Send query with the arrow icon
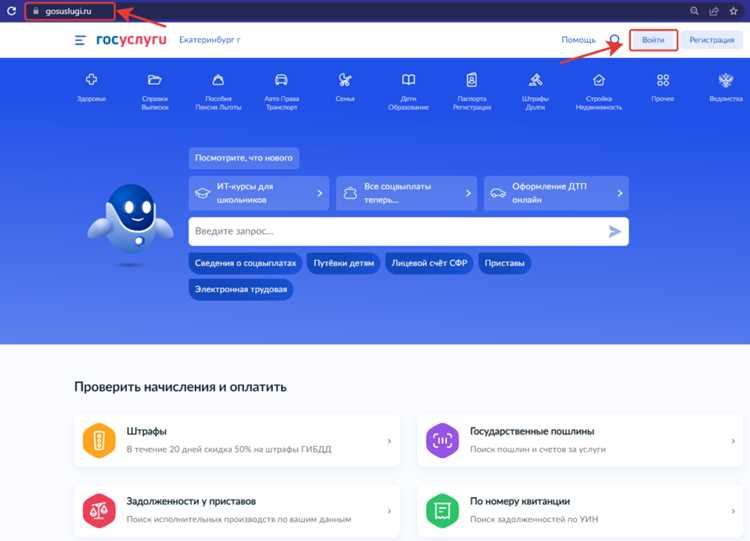The image size is (750, 541). pos(615,232)
